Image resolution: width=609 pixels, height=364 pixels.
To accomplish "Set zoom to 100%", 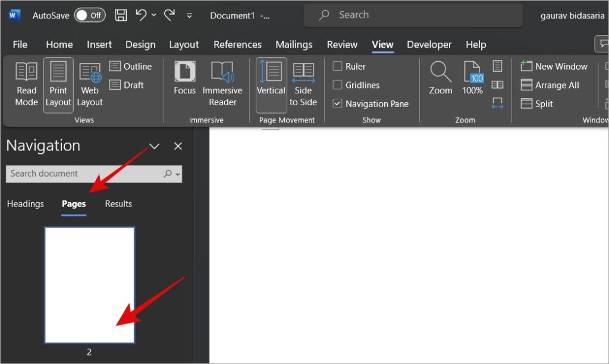I will pos(472,79).
